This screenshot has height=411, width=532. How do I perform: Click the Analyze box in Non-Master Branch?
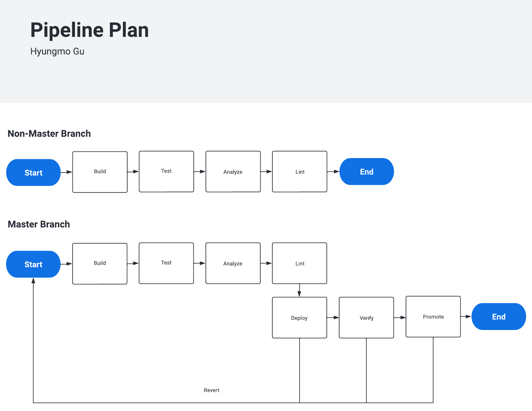pos(233,172)
